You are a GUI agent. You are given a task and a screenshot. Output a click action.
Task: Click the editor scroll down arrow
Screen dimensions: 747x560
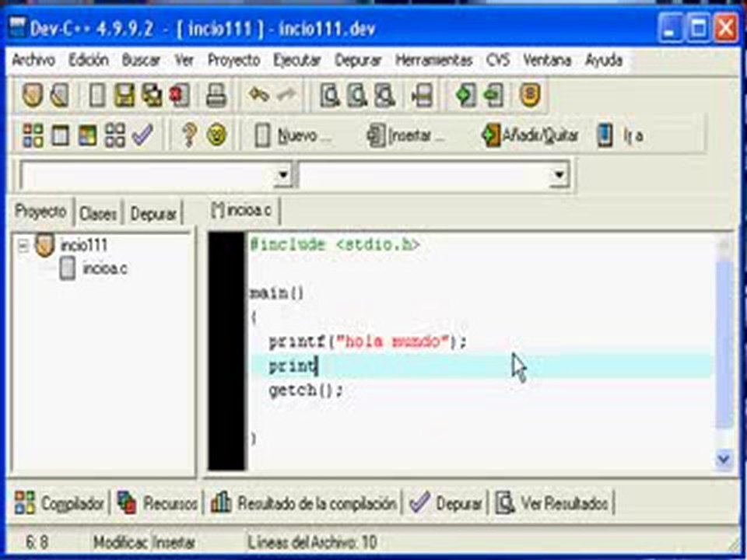click(724, 459)
